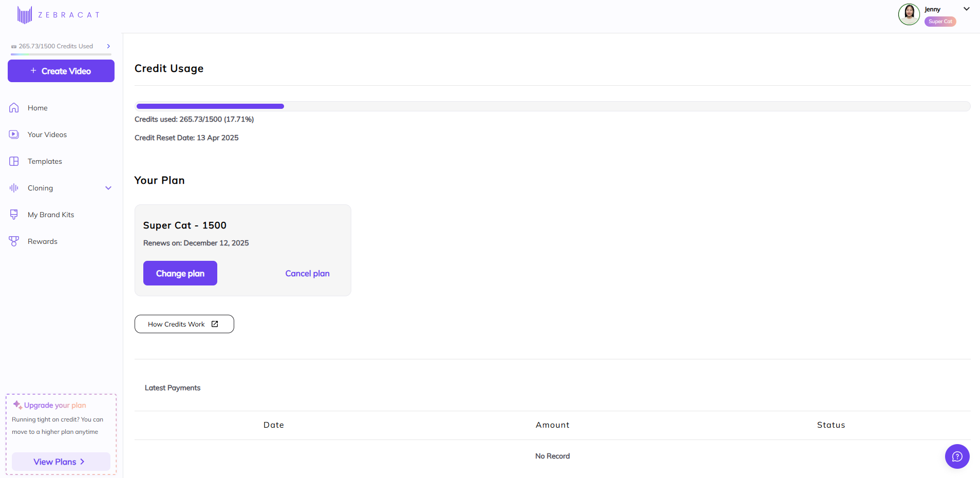The height and width of the screenshot is (478, 980).
Task: Click the Latest Payments heading
Action: coord(173,388)
